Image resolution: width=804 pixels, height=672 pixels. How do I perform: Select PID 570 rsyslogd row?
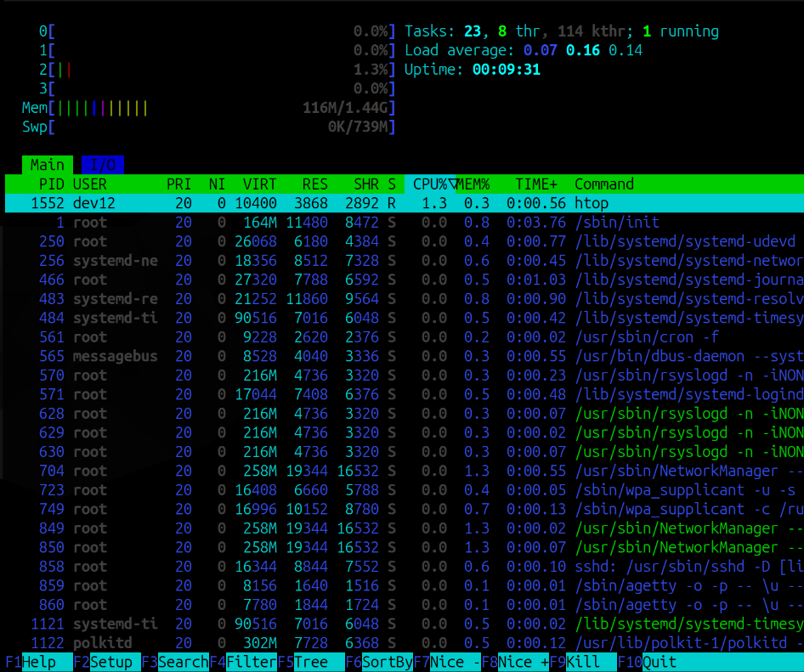point(405,376)
